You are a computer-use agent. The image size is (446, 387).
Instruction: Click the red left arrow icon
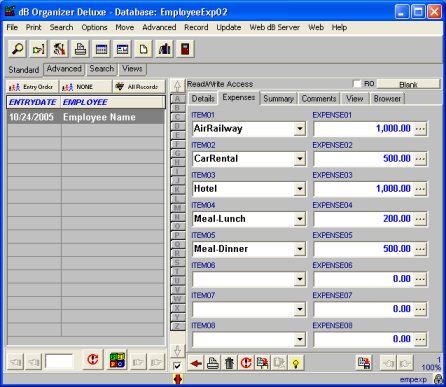pyautogui.click(x=196, y=363)
